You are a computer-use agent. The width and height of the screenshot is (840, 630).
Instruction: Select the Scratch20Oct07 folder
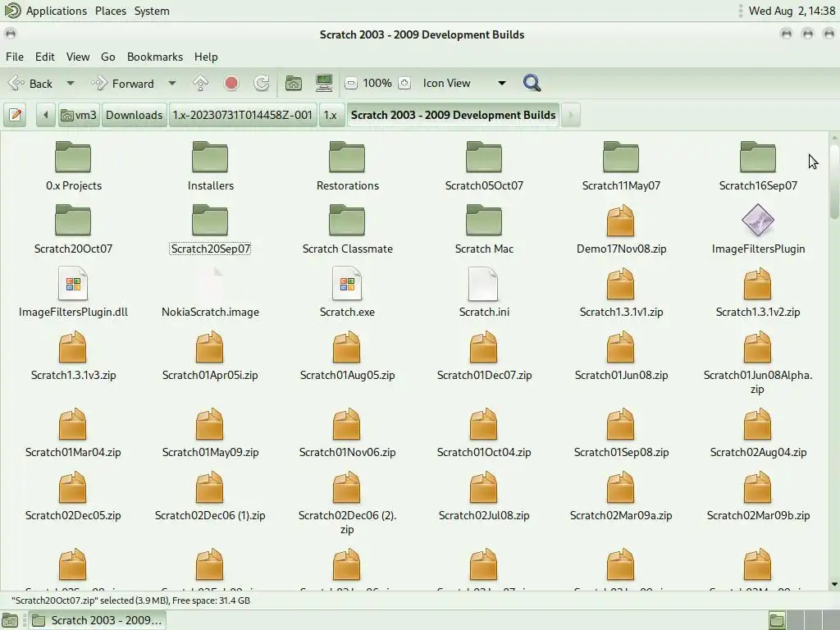coord(73,230)
